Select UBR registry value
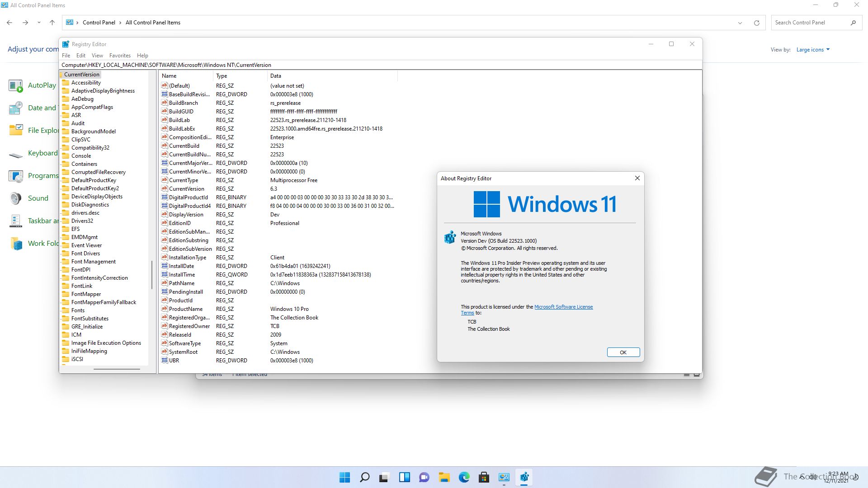 click(x=174, y=361)
